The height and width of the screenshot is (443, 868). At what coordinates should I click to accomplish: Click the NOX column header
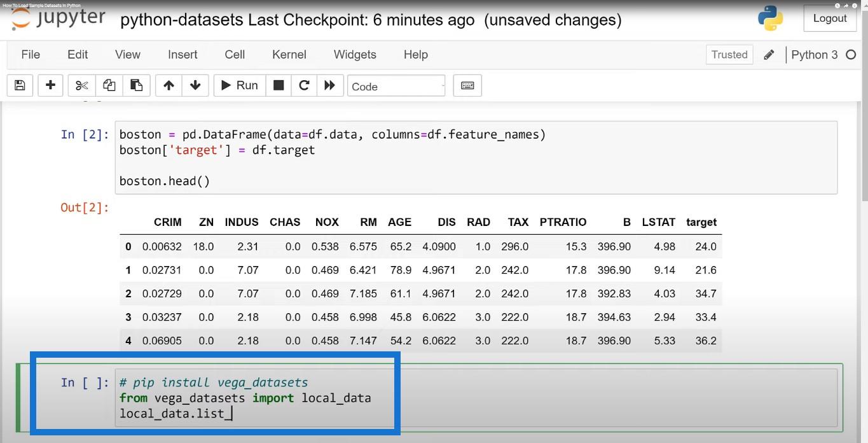pyautogui.click(x=327, y=222)
